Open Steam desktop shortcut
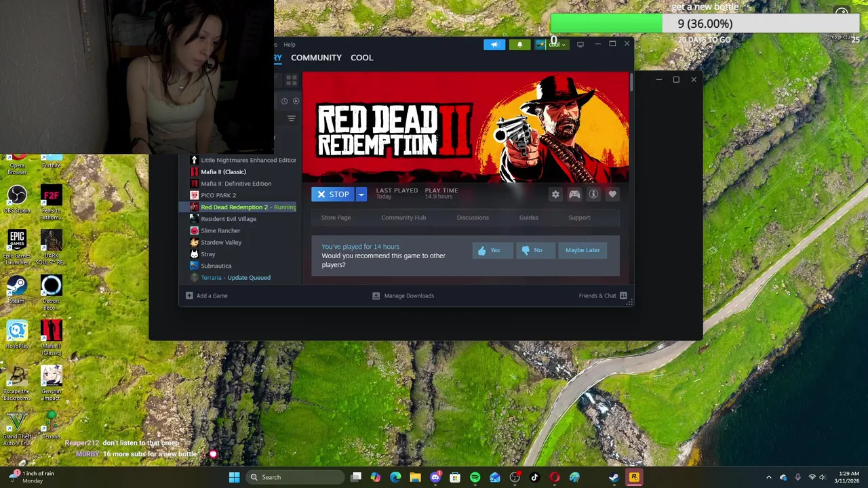Image resolution: width=868 pixels, height=488 pixels. point(17,289)
